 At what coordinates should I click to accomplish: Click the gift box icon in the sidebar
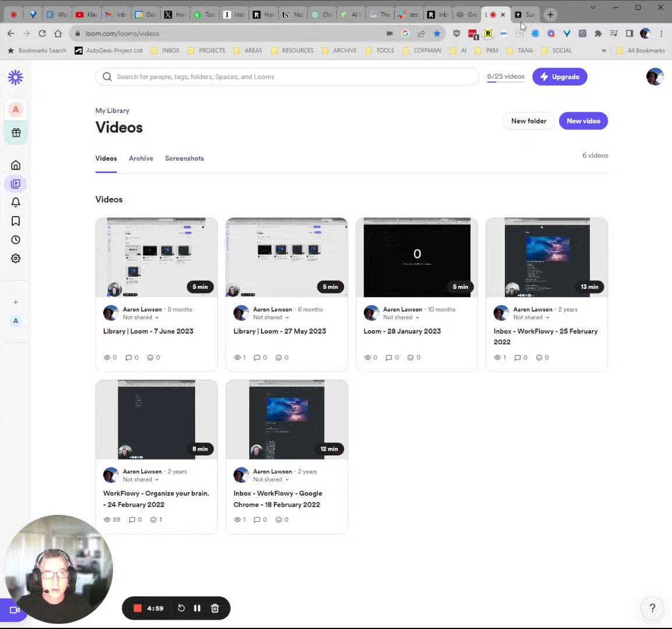16,132
